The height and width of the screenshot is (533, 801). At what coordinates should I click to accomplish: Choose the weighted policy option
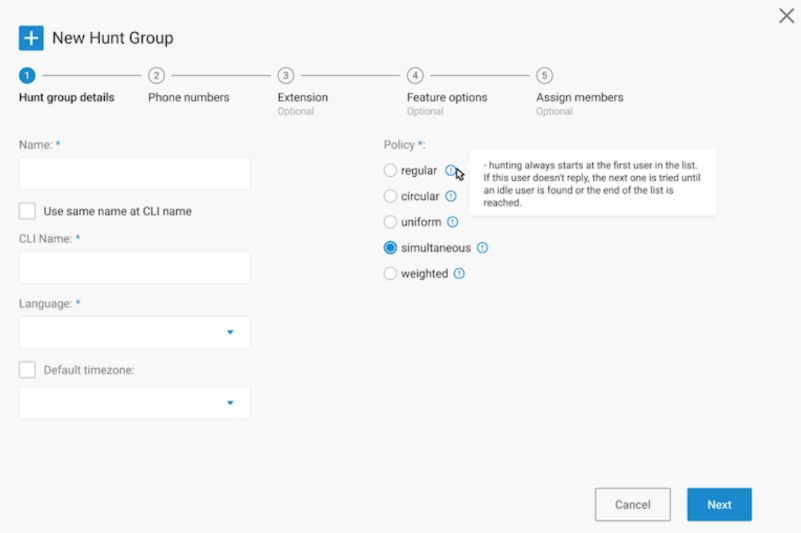click(390, 273)
